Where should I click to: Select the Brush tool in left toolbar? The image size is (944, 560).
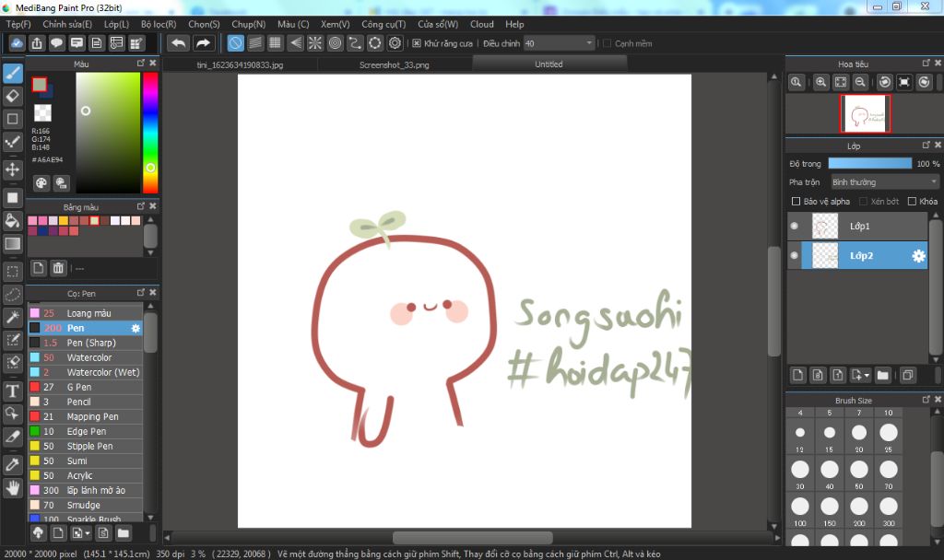click(13, 74)
